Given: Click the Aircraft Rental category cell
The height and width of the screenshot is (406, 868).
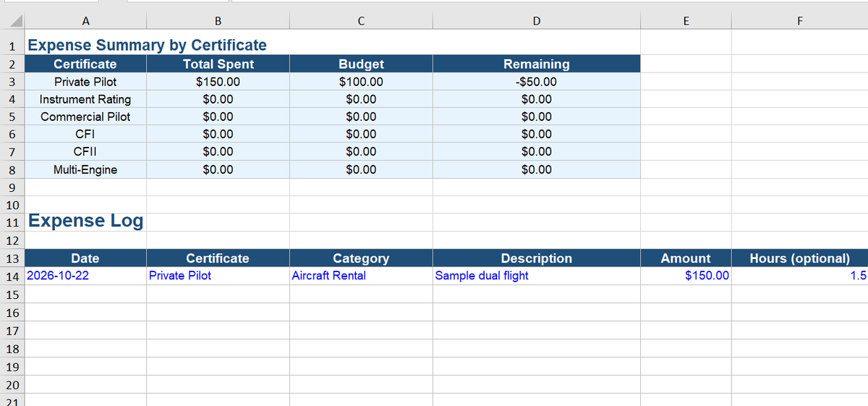Looking at the screenshot, I should click(x=361, y=276).
